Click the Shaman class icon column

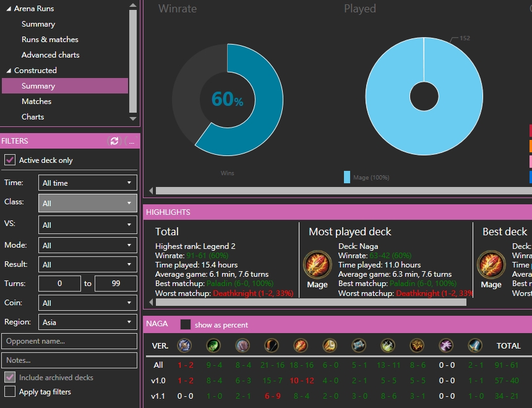(417, 345)
